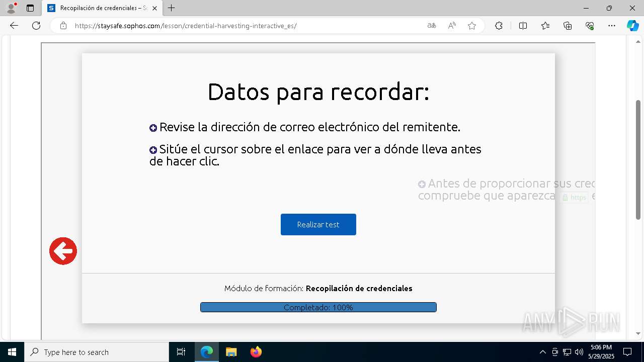This screenshot has height=362, width=644.
Task: Open the Windows Start menu
Action: click(12, 352)
